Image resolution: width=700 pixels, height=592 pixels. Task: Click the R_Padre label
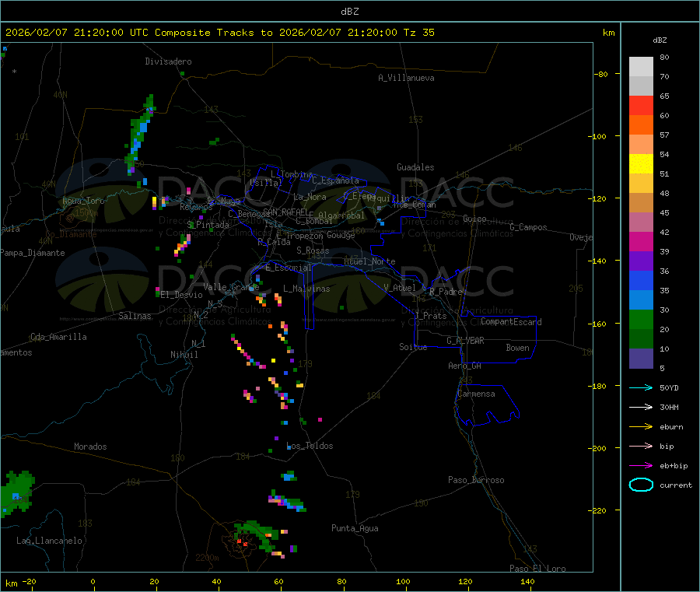pyautogui.click(x=446, y=292)
